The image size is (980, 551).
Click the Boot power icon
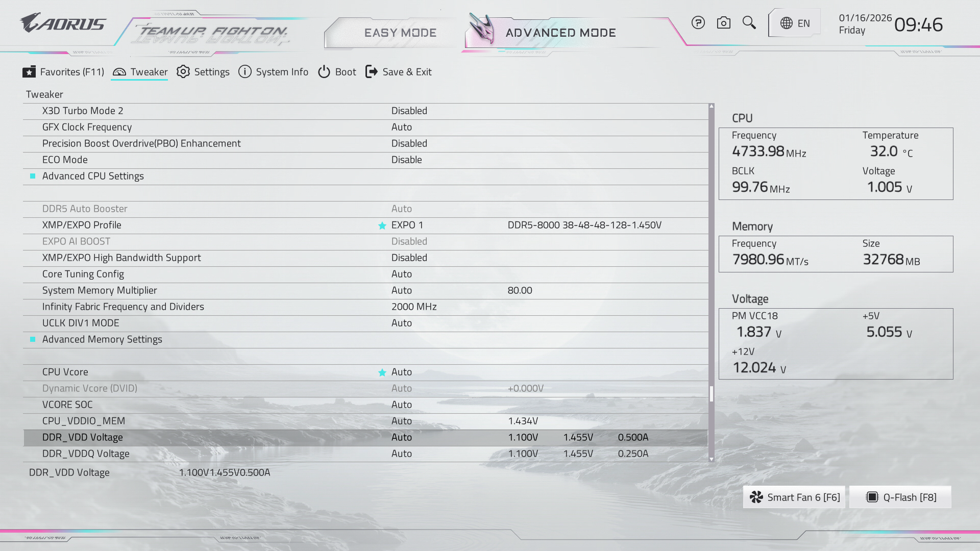point(324,72)
